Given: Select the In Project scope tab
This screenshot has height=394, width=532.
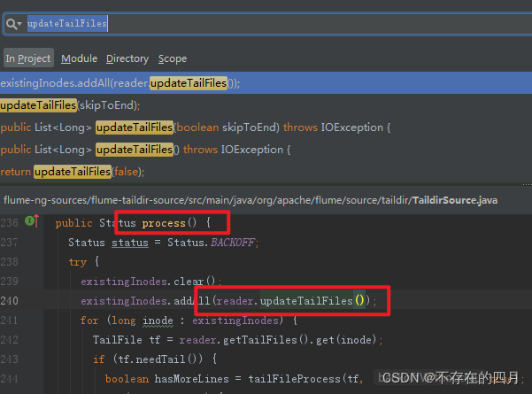Looking at the screenshot, I should pos(28,58).
